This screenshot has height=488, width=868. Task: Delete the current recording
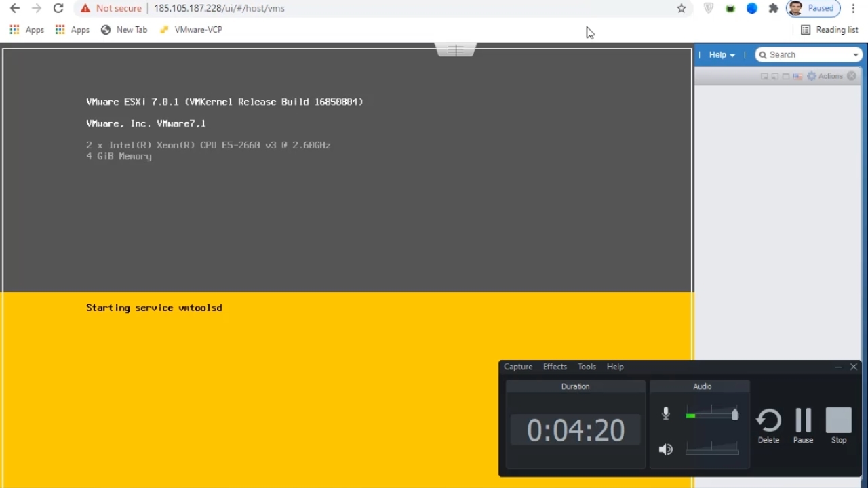coord(768,425)
